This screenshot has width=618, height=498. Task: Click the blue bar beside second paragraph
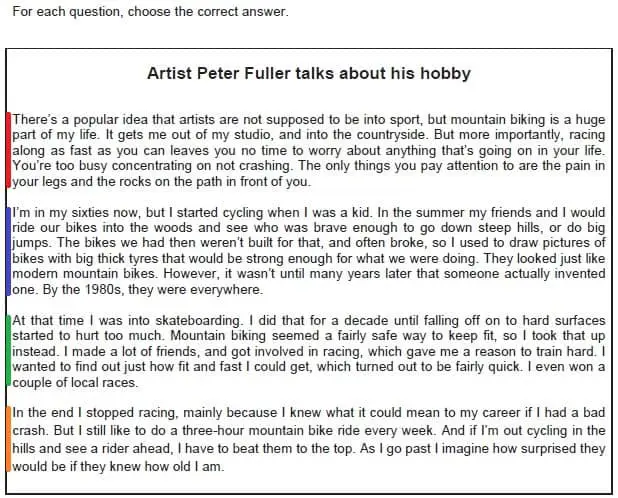8,251
